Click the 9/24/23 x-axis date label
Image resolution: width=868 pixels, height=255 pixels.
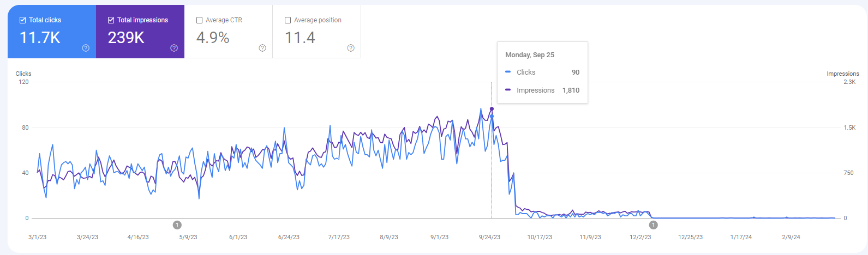pos(489,238)
